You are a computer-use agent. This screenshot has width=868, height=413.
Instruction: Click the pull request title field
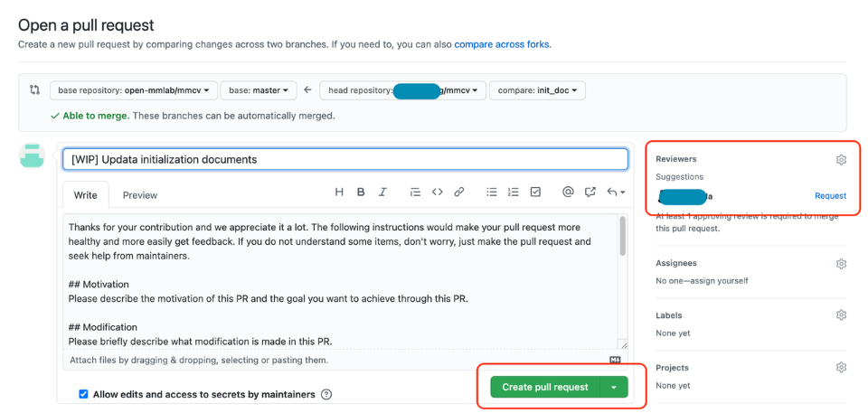(x=344, y=159)
